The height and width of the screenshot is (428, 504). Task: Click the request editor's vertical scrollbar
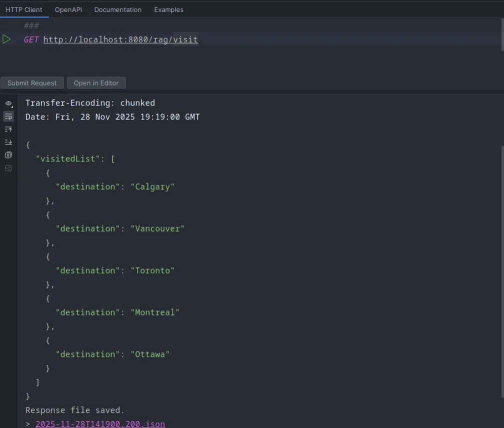(x=502, y=34)
